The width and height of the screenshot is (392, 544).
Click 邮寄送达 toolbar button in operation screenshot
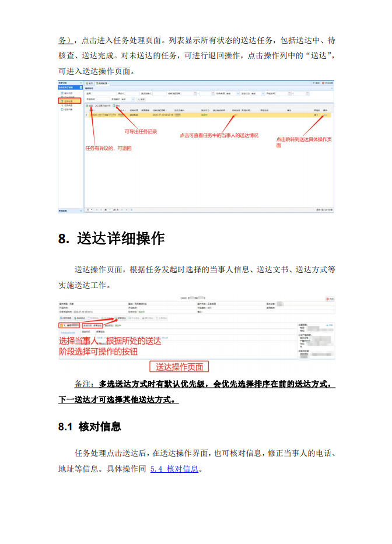click(120, 318)
